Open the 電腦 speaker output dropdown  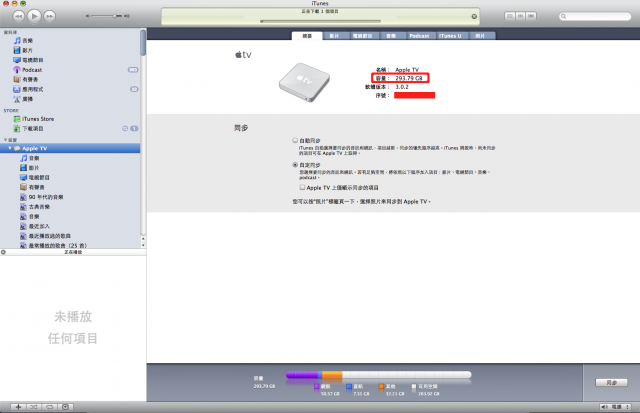[615, 407]
